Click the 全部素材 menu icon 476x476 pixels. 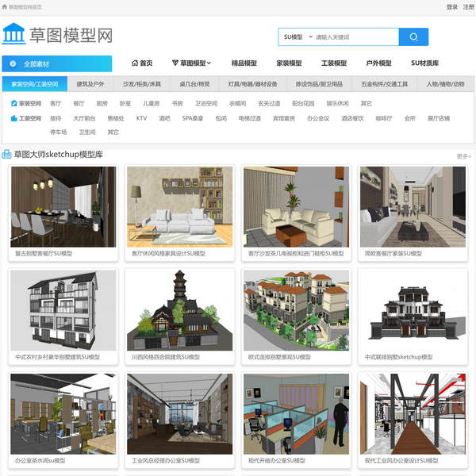click(12, 64)
